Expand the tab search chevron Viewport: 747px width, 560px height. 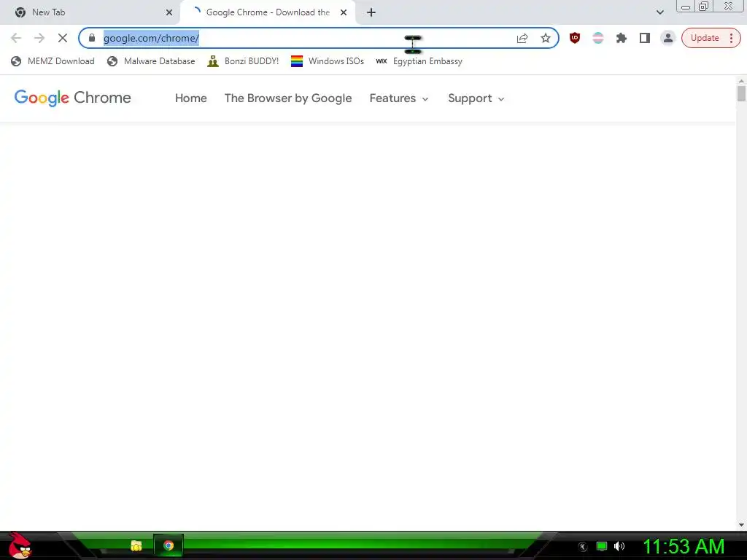point(659,12)
